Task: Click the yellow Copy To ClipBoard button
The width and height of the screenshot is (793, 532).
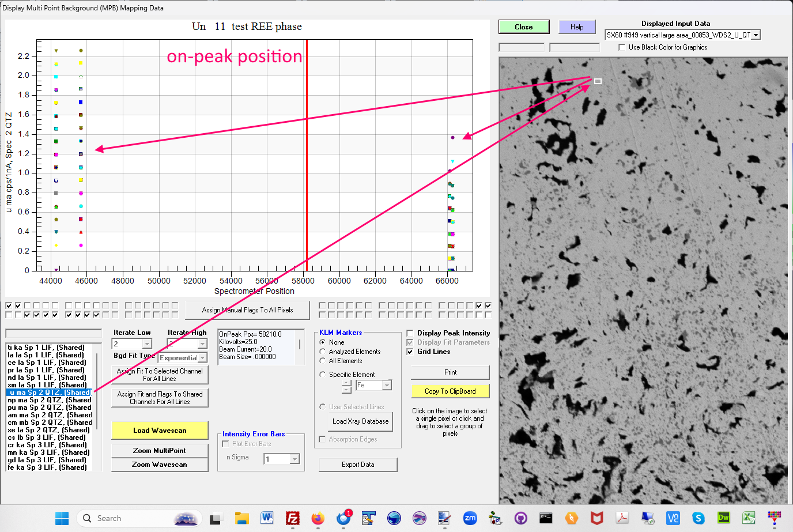Action: click(450, 391)
